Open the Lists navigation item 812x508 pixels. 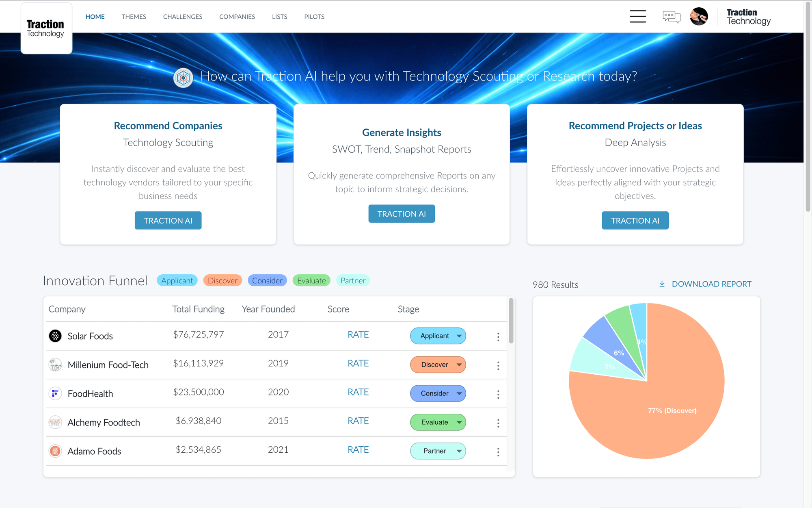click(279, 17)
